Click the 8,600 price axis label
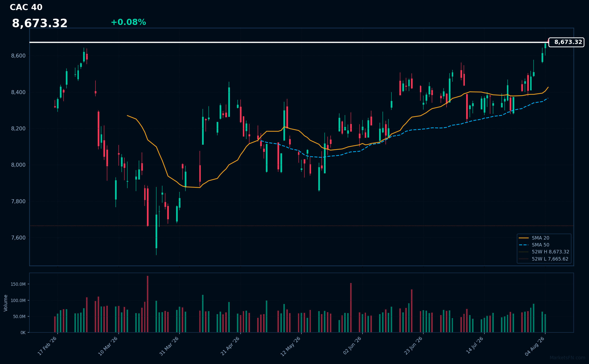This screenshot has width=589, height=364. (x=18, y=56)
